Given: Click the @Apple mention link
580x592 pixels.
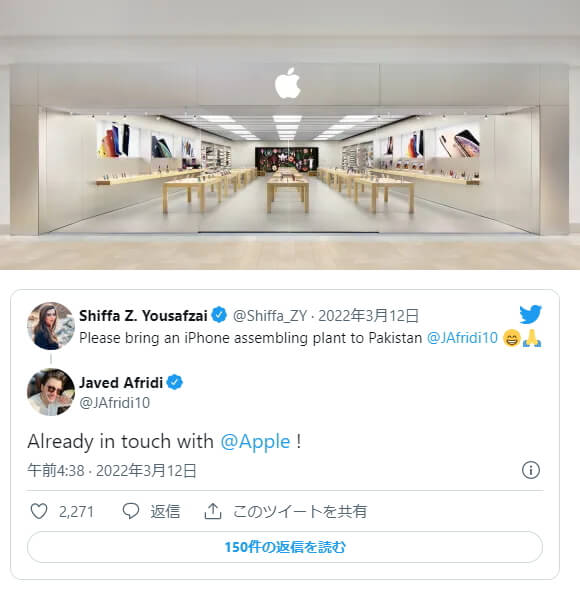Looking at the screenshot, I should (255, 442).
